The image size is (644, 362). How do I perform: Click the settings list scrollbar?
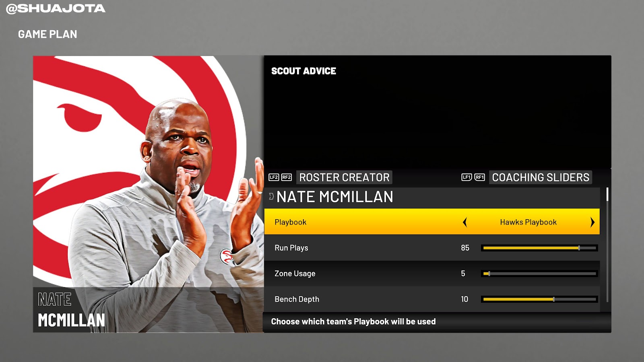coord(607,245)
